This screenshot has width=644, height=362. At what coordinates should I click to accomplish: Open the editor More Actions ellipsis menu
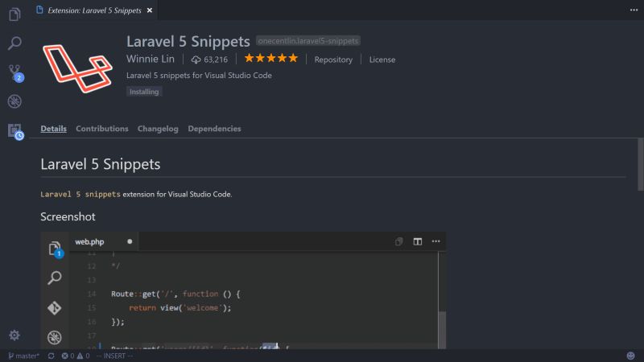(634, 10)
